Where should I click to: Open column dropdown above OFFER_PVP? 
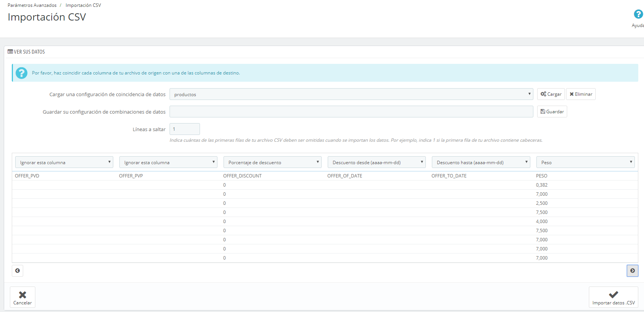[168, 162]
